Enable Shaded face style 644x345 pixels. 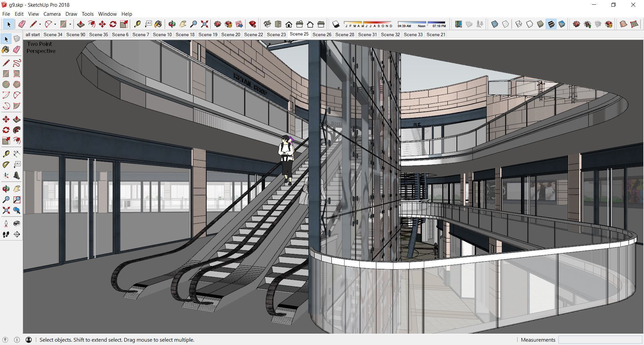[540, 24]
